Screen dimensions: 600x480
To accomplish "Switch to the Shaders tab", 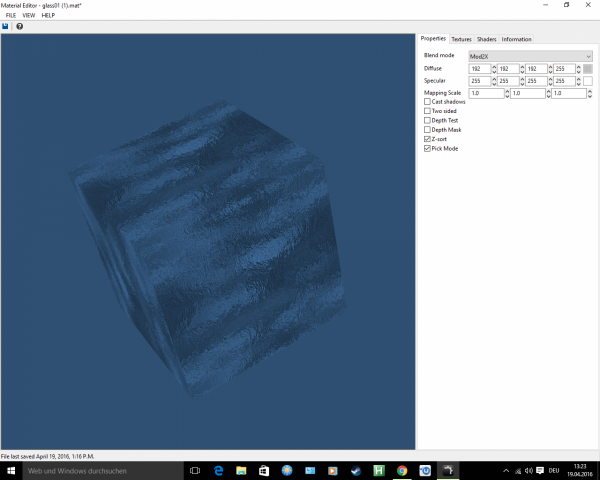I will coord(486,39).
